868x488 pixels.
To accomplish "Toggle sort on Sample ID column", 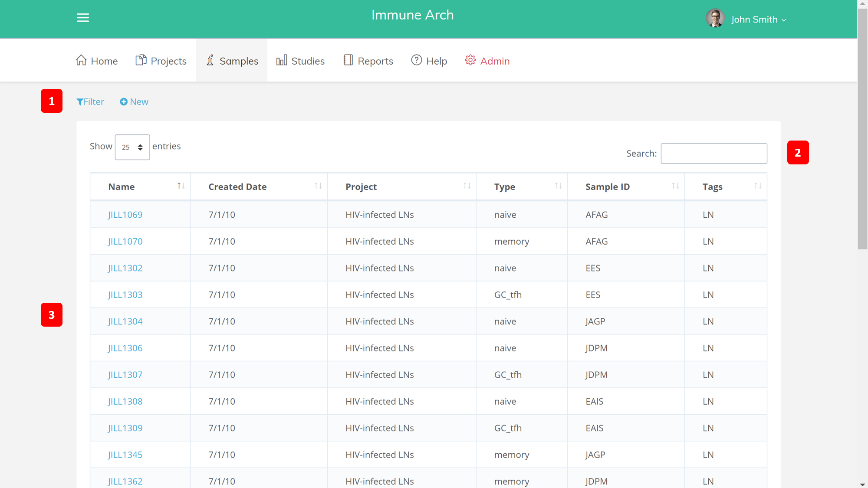I will [x=675, y=186].
